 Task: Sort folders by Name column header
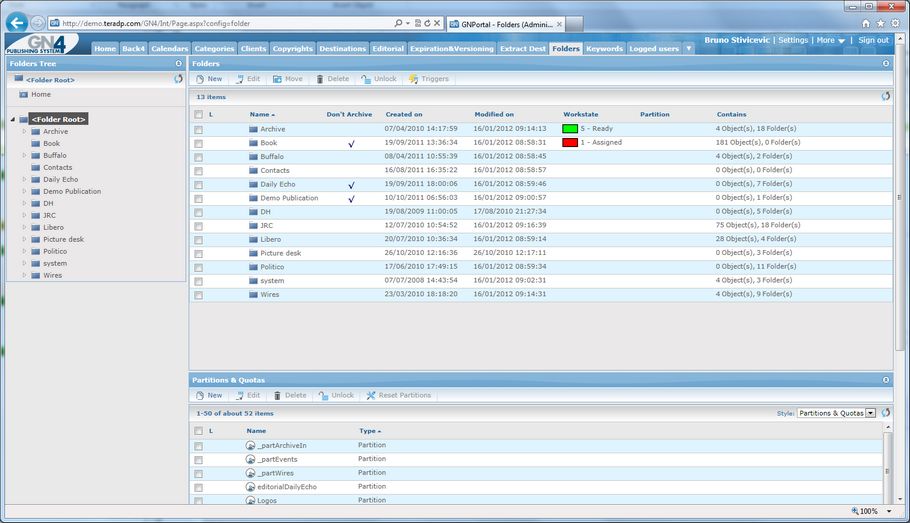coord(262,114)
